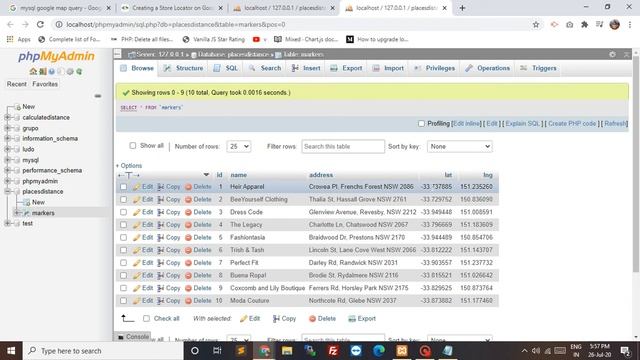Open FileZilla from the taskbar

click(x=333, y=351)
